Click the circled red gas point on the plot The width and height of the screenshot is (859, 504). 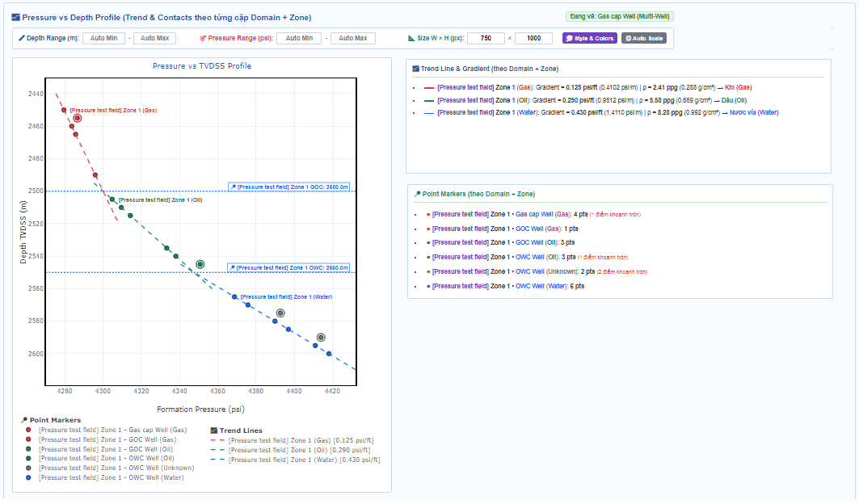coord(78,119)
